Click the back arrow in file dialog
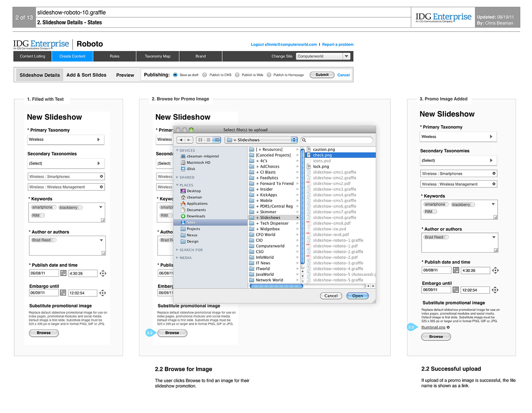The height and width of the screenshot is (413, 532). (181, 140)
